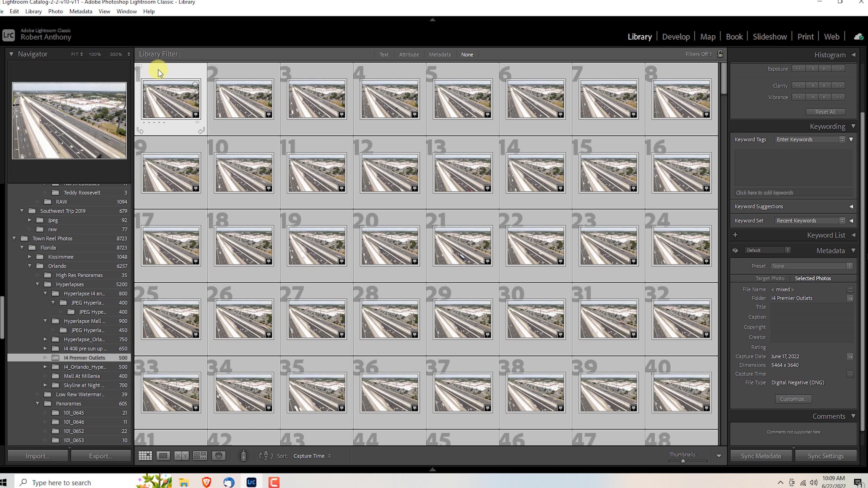Open the Develop module

pyautogui.click(x=676, y=37)
